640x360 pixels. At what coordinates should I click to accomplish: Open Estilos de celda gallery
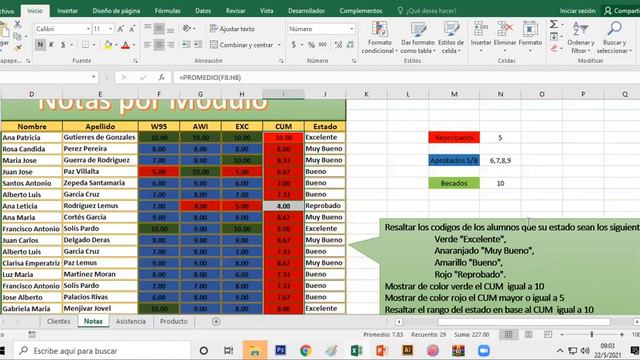click(x=451, y=38)
